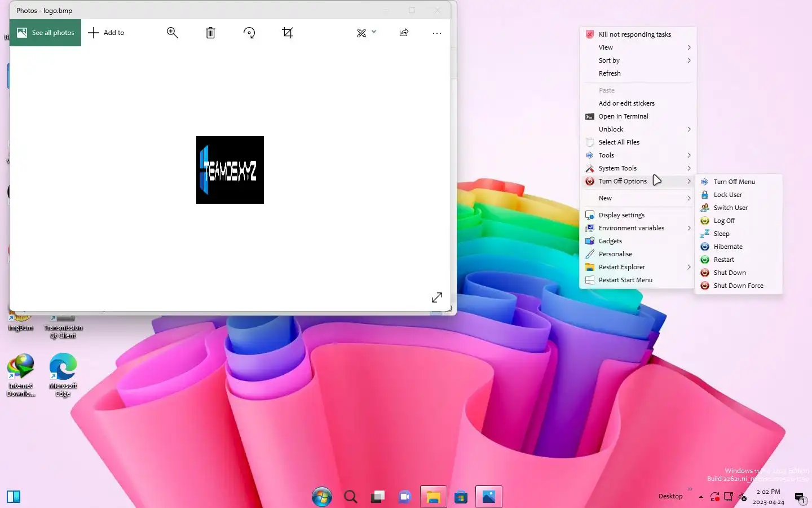
Task: Open the taskbar Search icon
Action: pyautogui.click(x=351, y=497)
